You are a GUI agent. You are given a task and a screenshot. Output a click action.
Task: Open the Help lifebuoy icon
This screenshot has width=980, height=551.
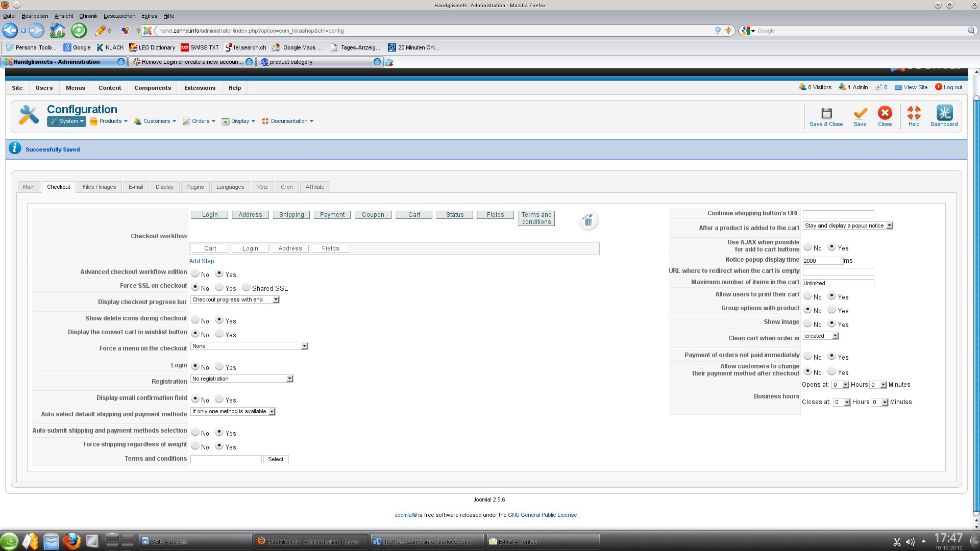(914, 113)
